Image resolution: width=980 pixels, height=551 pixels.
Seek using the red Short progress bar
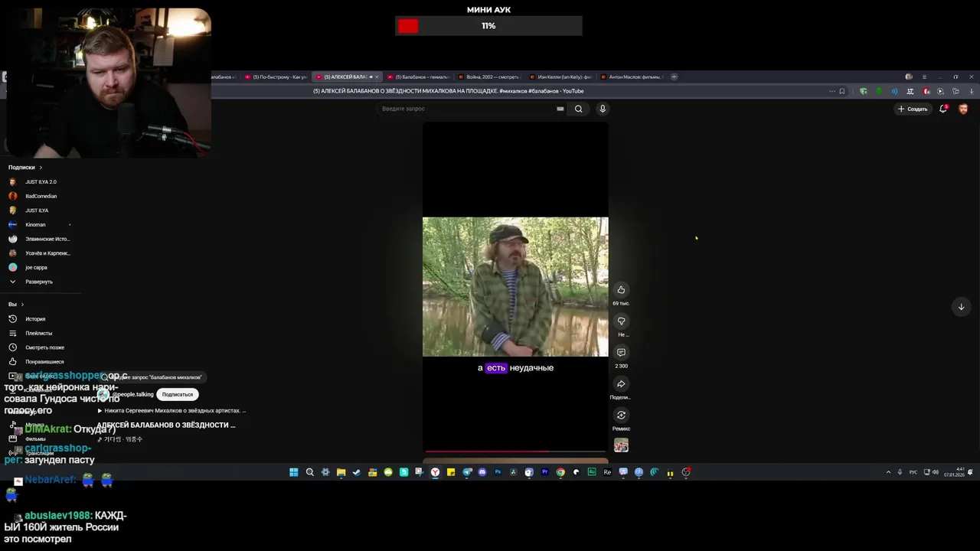[x=515, y=452]
